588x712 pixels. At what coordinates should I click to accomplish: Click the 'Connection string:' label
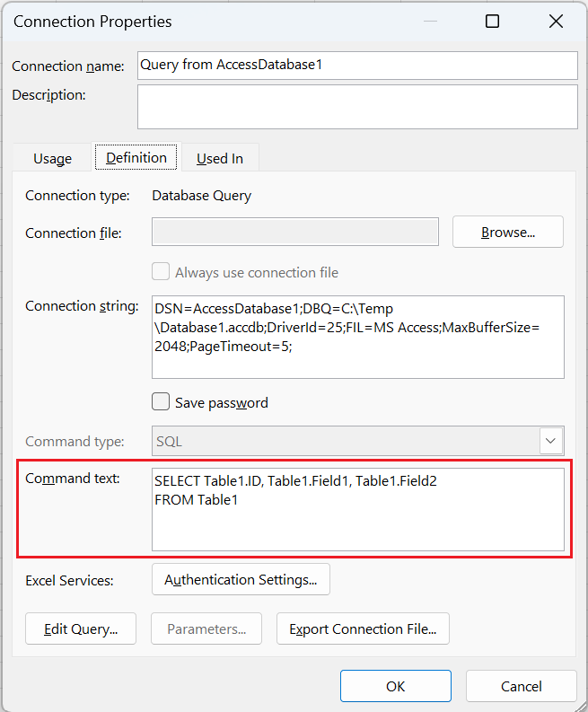[82, 306]
